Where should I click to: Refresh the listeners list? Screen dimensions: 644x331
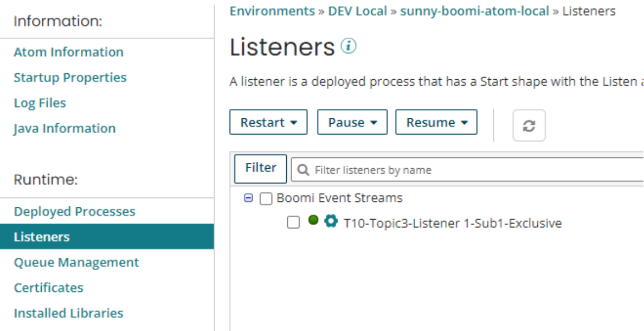529,125
